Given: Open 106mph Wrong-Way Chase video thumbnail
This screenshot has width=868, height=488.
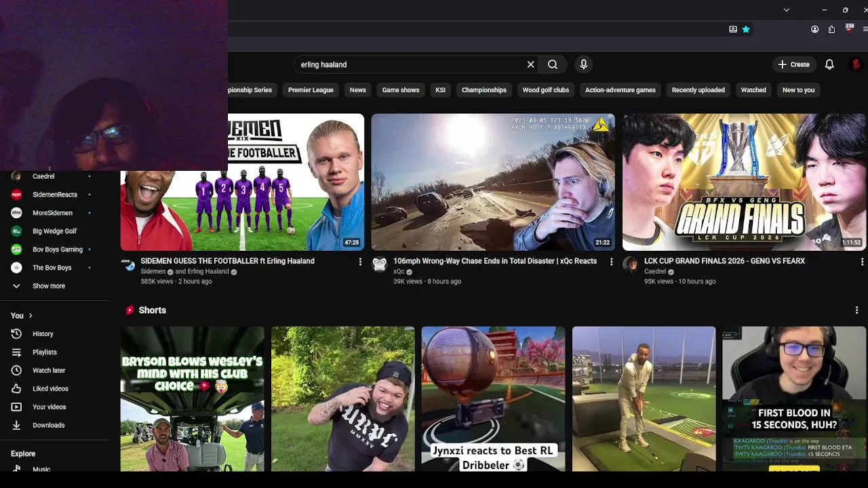Looking at the screenshot, I should (x=493, y=182).
